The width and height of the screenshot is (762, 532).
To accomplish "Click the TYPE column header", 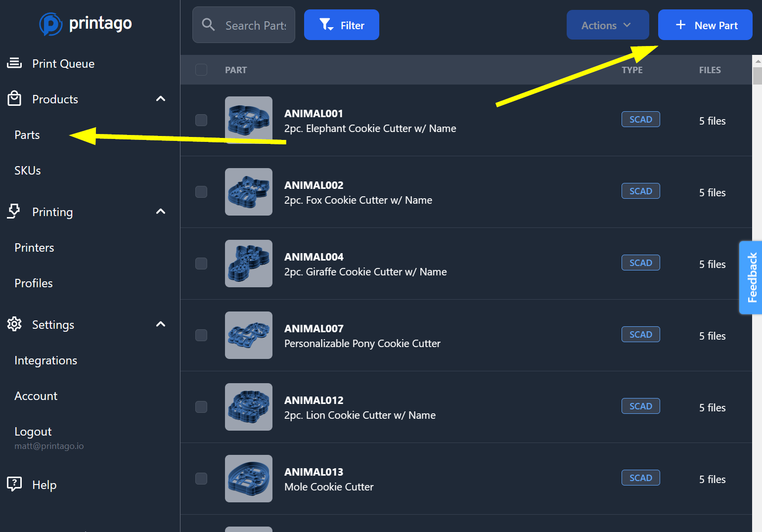I will 632,70.
